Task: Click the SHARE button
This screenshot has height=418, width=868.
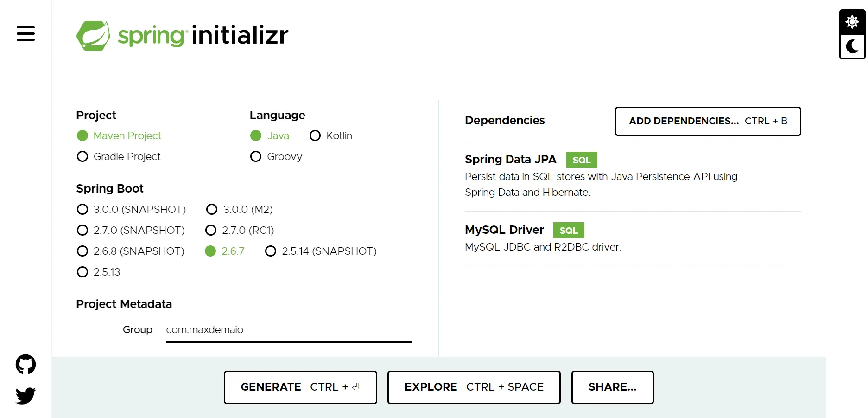Action: [x=612, y=387]
